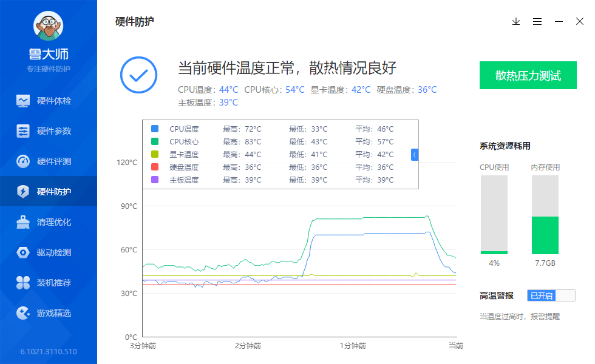Click the 专注硬件防护 slogan text

49,69
